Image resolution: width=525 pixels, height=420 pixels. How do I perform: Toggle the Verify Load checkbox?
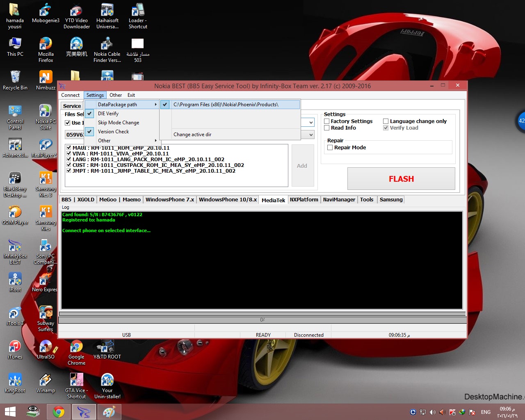tap(386, 128)
